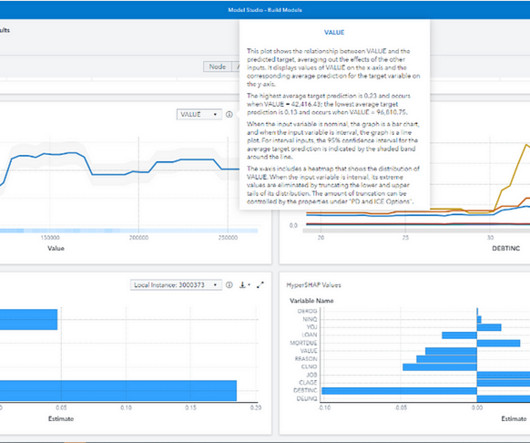Open the Local Instance: 3000373 dropdown

[x=176, y=285]
